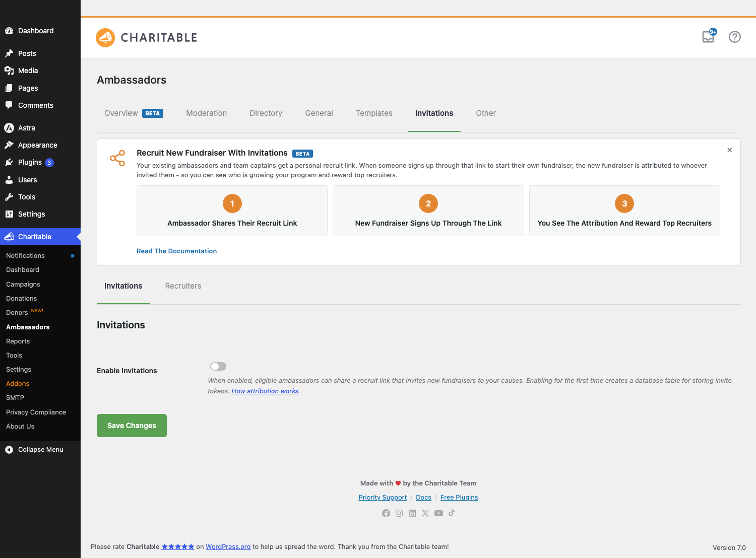Image resolution: width=756 pixels, height=558 pixels.
Task: Click the Posts pushpin icon
Action: tap(9, 53)
